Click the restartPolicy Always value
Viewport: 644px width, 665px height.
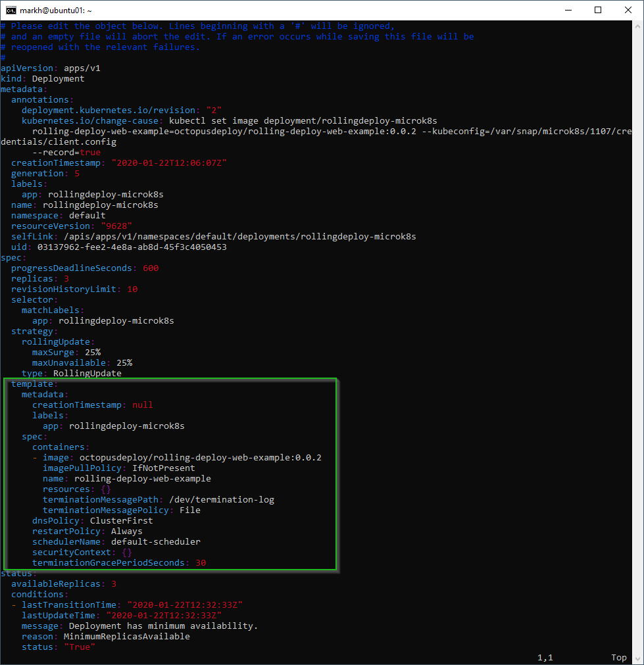126,531
